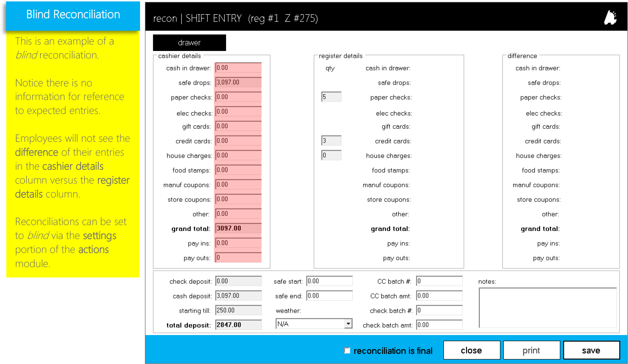
Task: Click inside the notes text area
Action: point(548,308)
